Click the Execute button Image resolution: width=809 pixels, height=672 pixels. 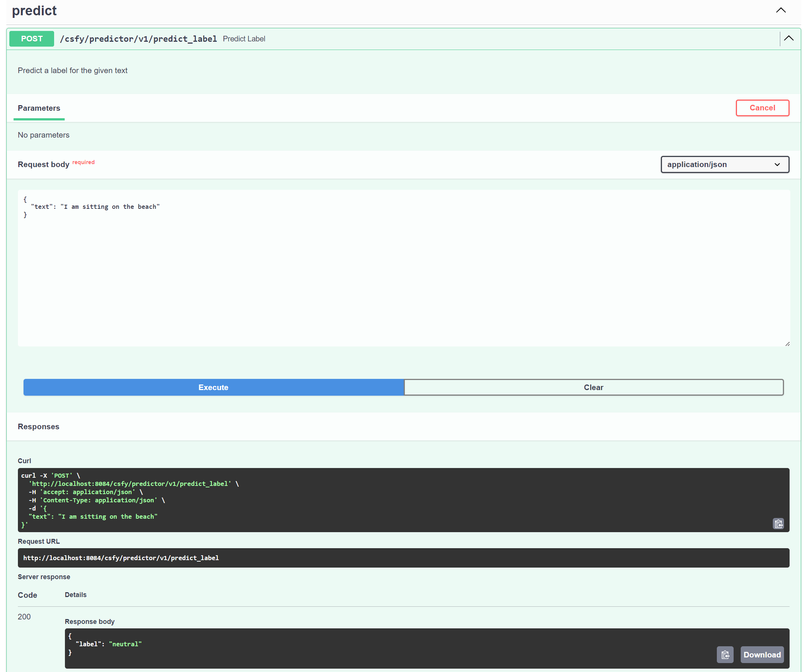tap(214, 387)
